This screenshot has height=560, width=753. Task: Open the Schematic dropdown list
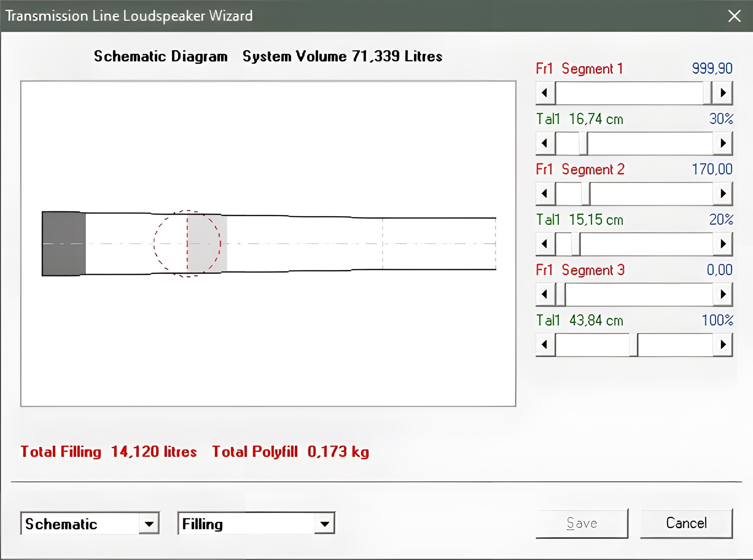(149, 524)
